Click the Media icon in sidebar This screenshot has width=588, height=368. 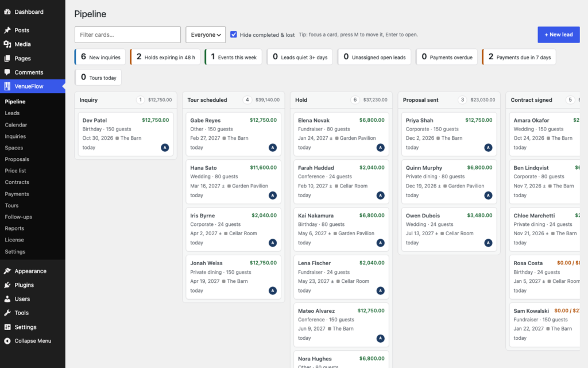click(7, 44)
